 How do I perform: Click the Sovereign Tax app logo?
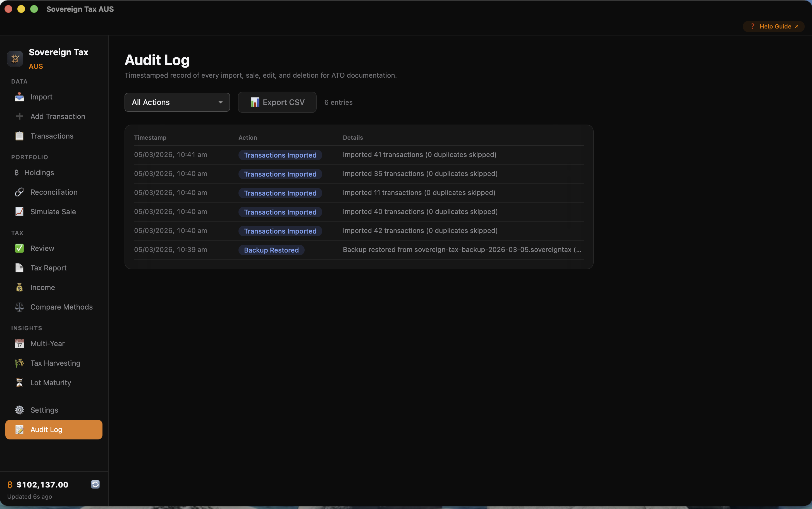(x=15, y=58)
